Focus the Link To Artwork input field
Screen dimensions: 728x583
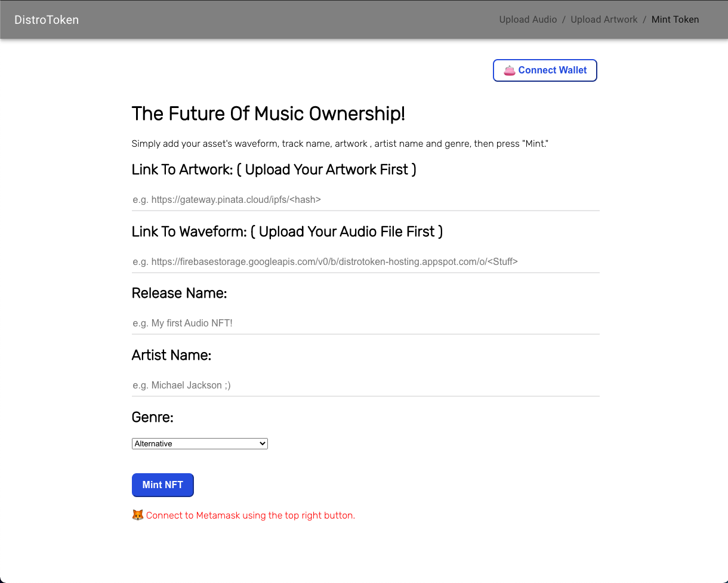(x=365, y=200)
